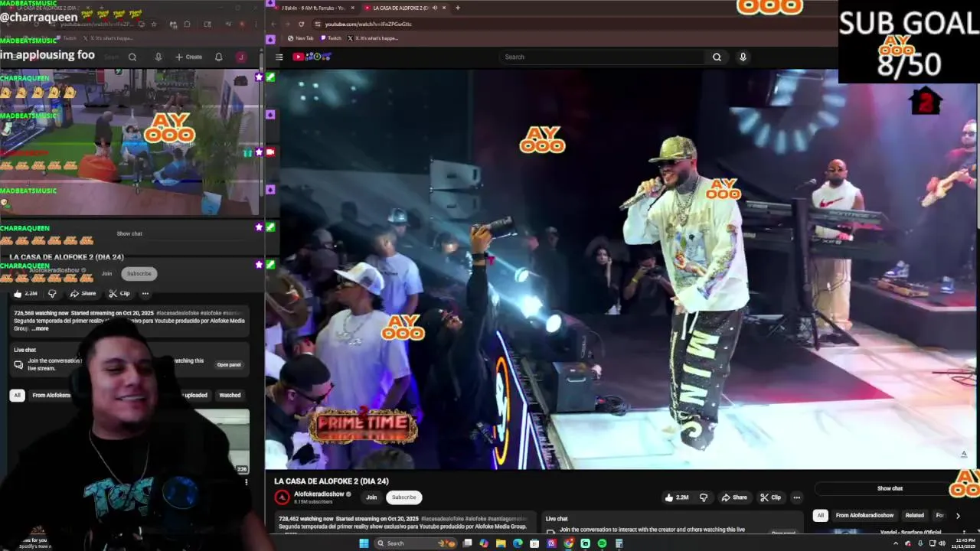This screenshot has height=551, width=980.
Task: Open account avatar in left window
Action: [240, 57]
